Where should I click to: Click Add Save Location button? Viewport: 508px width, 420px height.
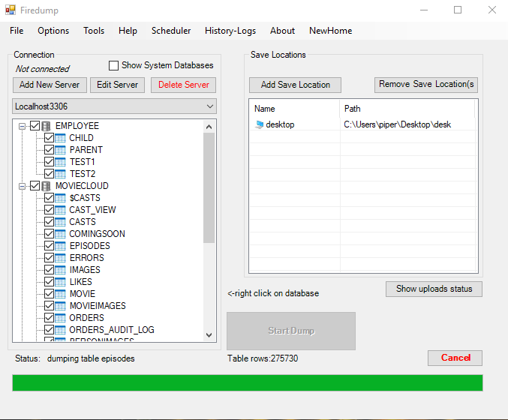pyautogui.click(x=295, y=85)
